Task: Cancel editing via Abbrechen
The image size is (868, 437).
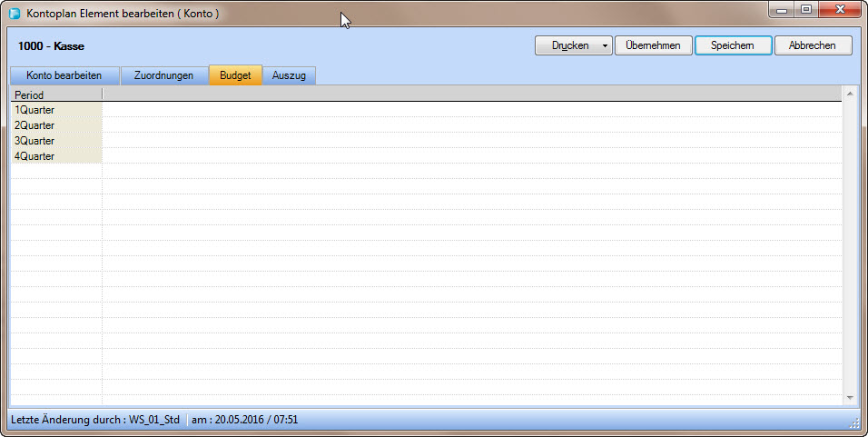Action: [813, 45]
